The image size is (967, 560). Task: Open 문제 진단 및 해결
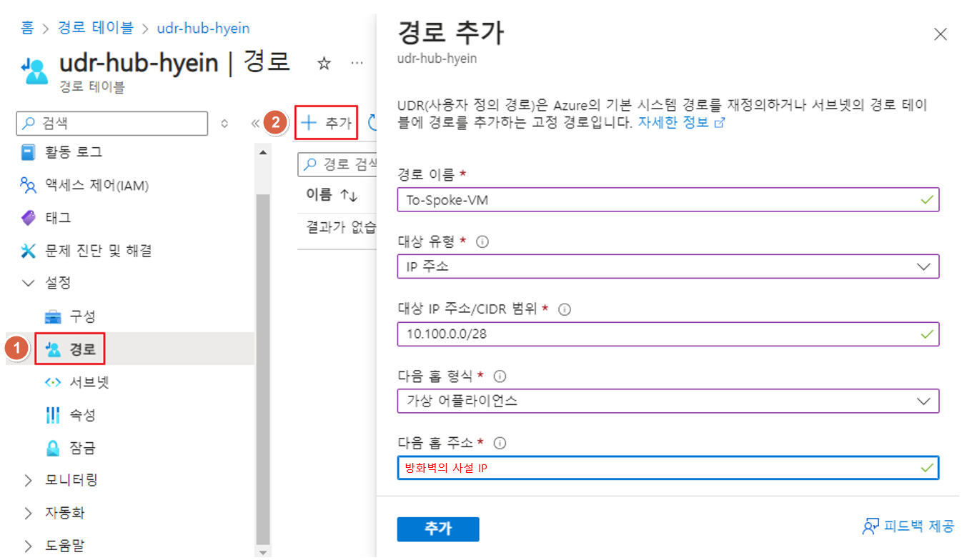(x=99, y=251)
